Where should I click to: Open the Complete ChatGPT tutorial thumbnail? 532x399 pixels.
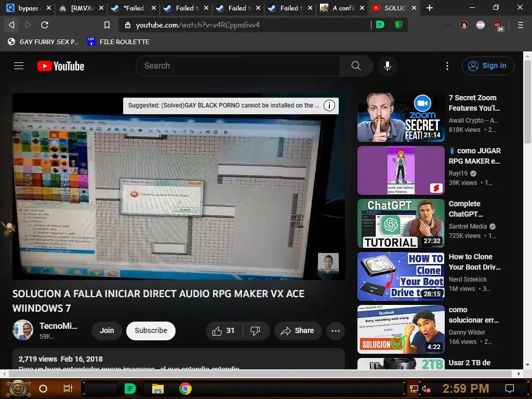pos(401,223)
